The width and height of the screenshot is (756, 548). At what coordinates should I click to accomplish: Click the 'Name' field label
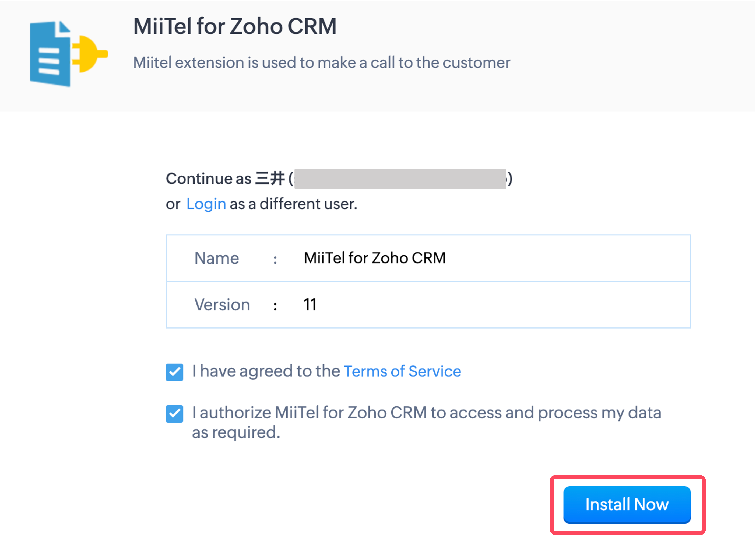pos(217,259)
